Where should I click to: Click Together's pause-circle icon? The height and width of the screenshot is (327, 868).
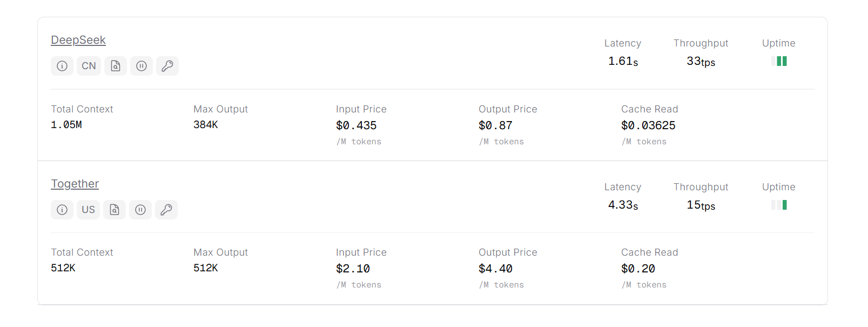pos(140,210)
